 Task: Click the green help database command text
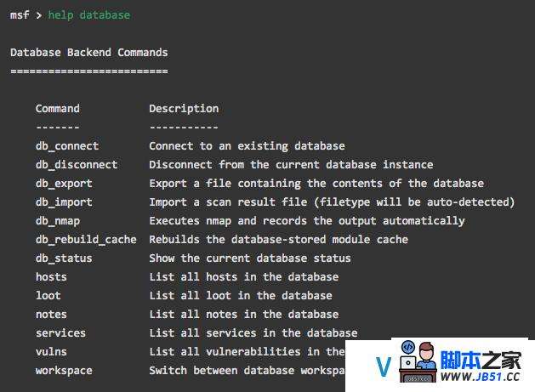point(88,15)
